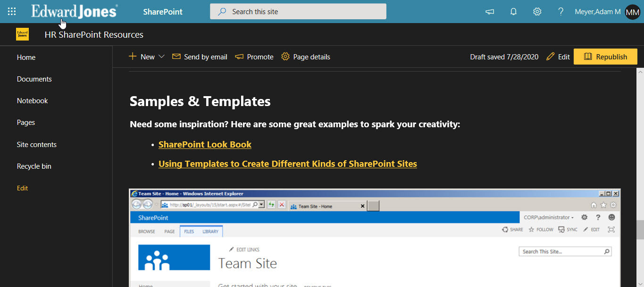
Task: Click Send by email text button
Action: point(206,57)
